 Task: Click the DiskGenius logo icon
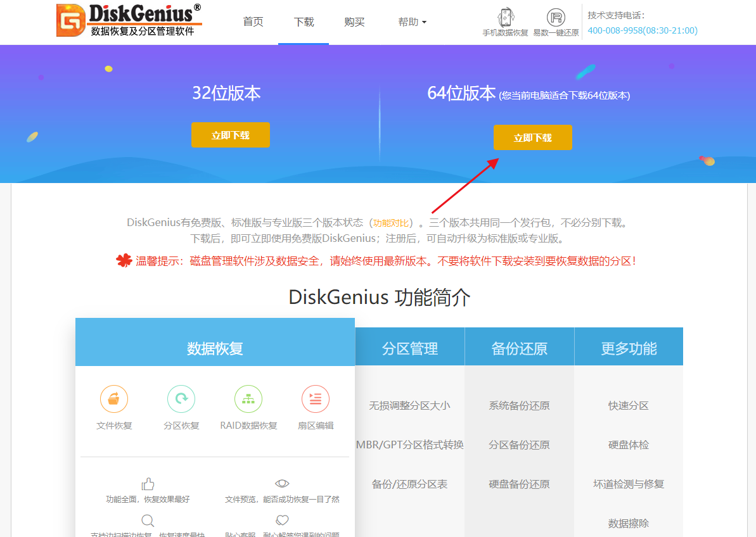[x=70, y=20]
